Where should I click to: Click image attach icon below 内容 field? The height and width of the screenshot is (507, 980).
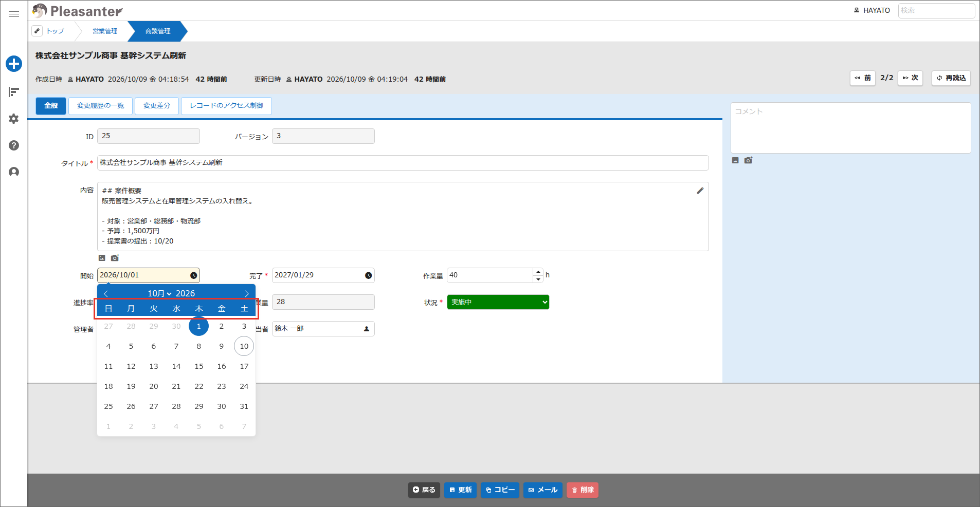[102, 258]
